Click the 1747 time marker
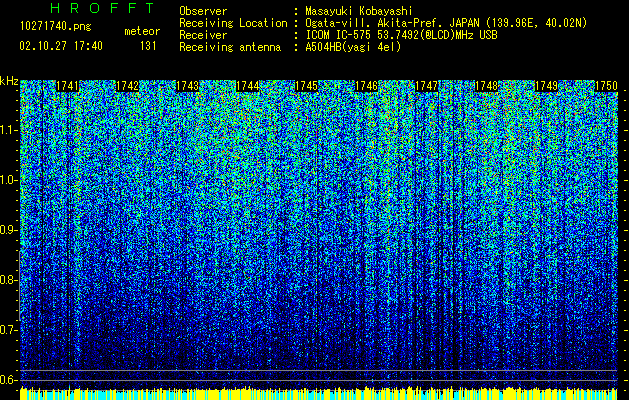The width and height of the screenshot is (629, 400). coord(426,86)
